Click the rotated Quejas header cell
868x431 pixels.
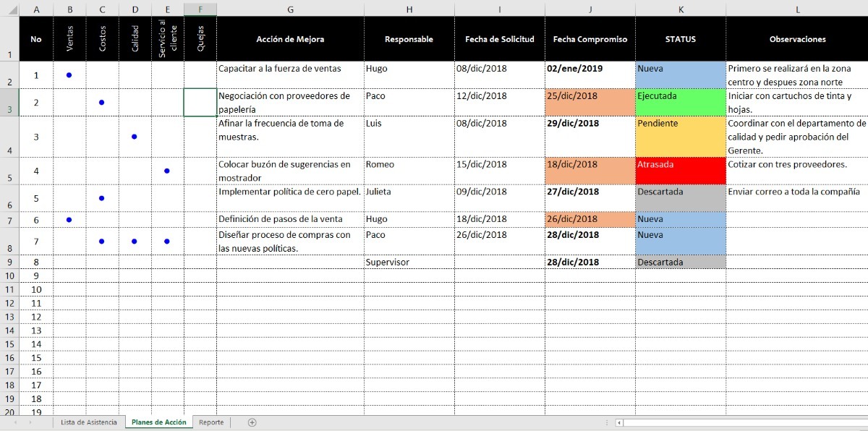pos(200,39)
